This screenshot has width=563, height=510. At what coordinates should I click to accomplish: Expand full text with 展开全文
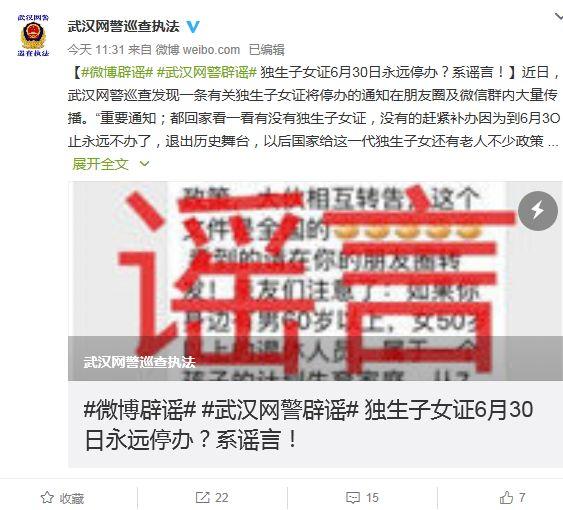100,164
